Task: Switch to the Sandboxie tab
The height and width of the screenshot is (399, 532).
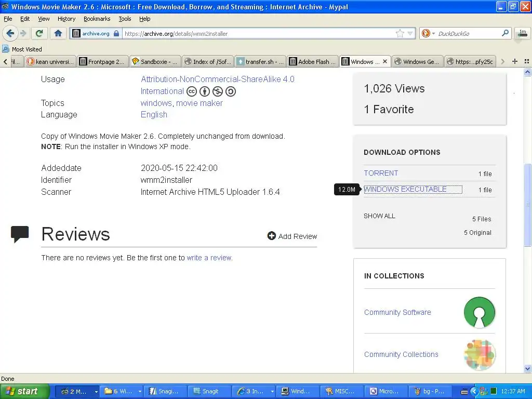Action: [x=156, y=61]
